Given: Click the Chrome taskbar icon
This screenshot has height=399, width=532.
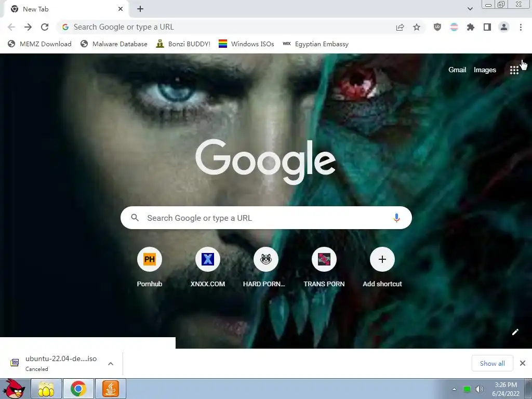Looking at the screenshot, I should click(78, 389).
